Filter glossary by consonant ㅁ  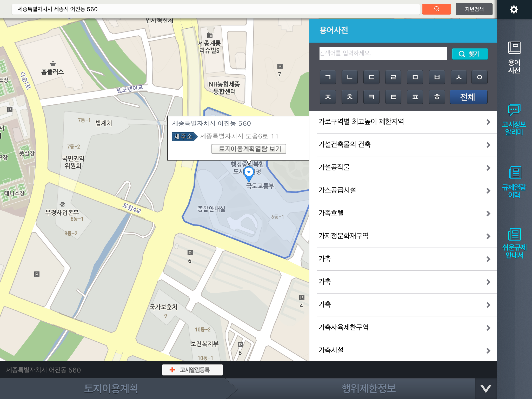tap(415, 77)
